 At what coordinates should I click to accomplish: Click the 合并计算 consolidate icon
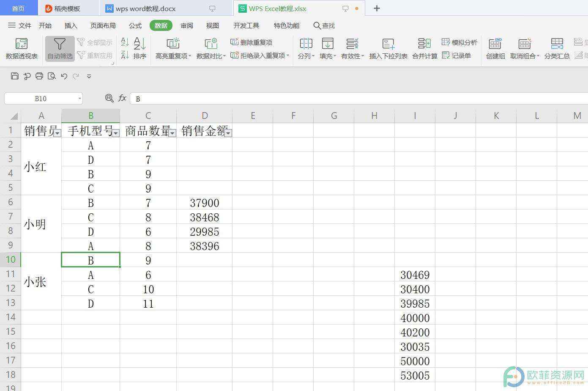pos(424,44)
